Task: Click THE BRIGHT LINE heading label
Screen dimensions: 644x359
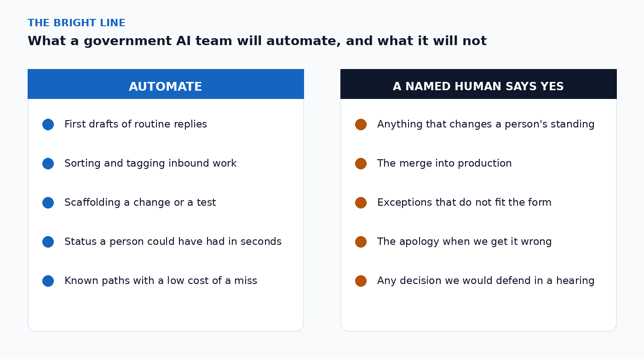Action: tap(76, 23)
